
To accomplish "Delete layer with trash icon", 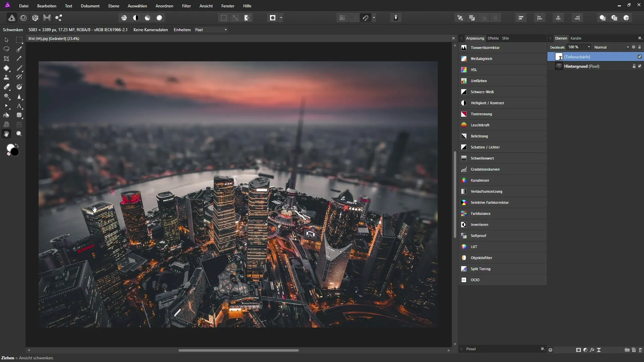I will 640,350.
